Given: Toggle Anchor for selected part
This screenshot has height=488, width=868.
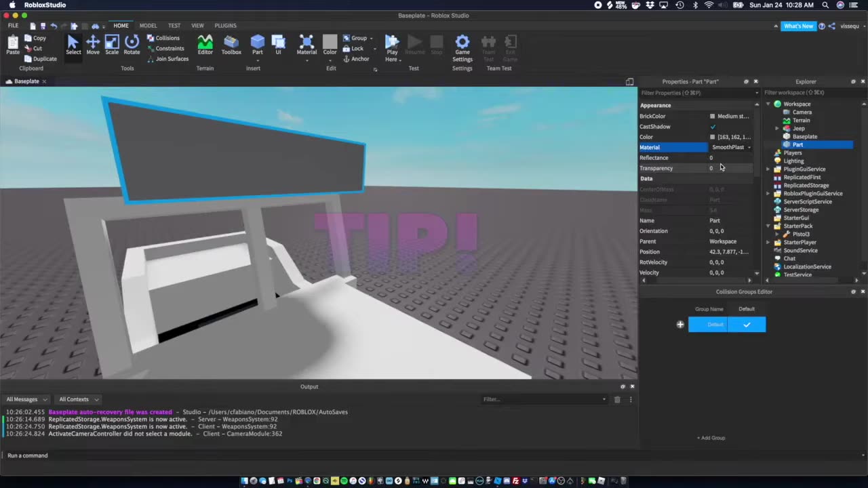Looking at the screenshot, I should click(x=356, y=58).
